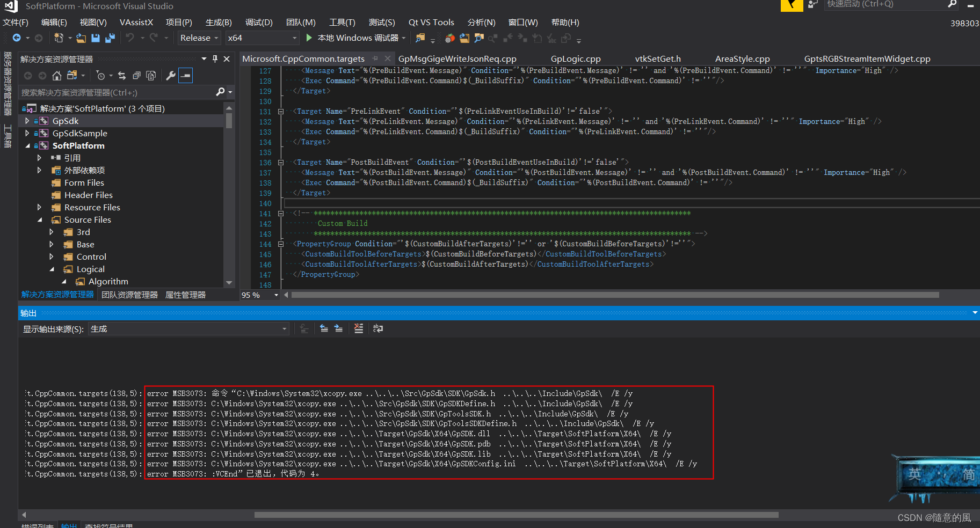The width and height of the screenshot is (980, 528).
Task: Close the Microsoft.CppCommon.targets tab
Action: [388, 58]
